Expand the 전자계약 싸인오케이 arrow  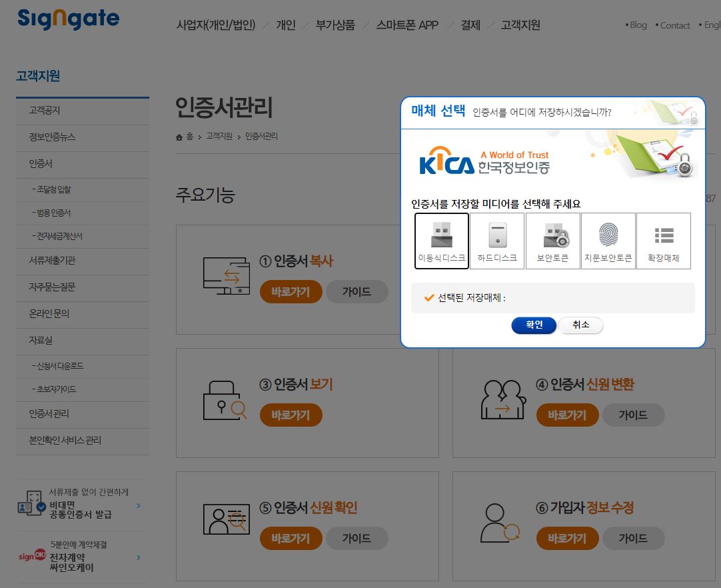coord(139,557)
